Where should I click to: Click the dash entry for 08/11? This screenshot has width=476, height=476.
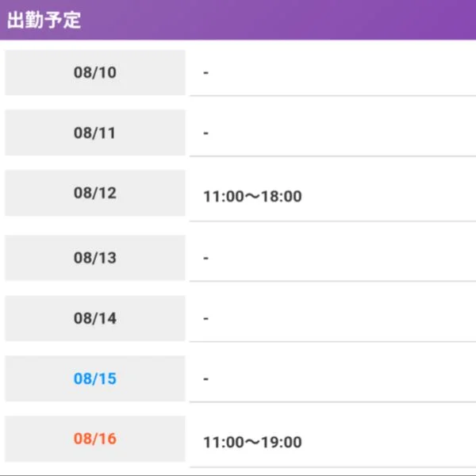coord(205,133)
